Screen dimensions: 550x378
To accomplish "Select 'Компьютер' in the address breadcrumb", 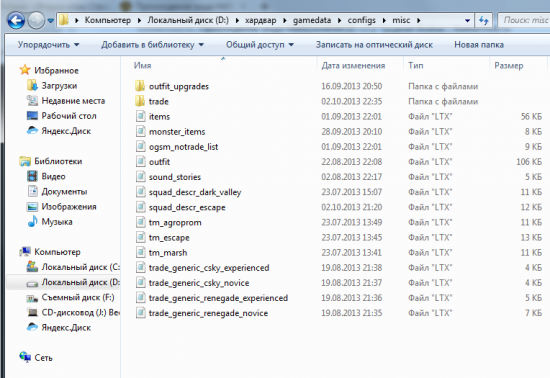I will [x=108, y=20].
